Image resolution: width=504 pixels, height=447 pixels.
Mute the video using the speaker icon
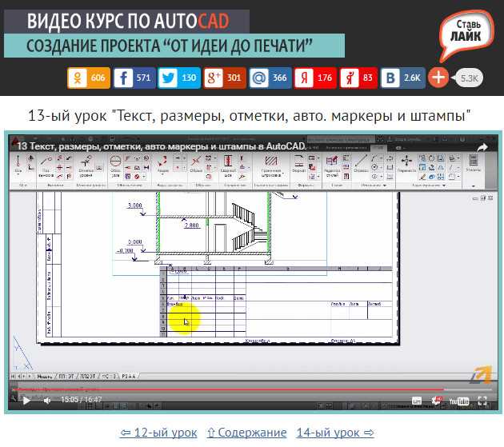pyautogui.click(x=47, y=401)
